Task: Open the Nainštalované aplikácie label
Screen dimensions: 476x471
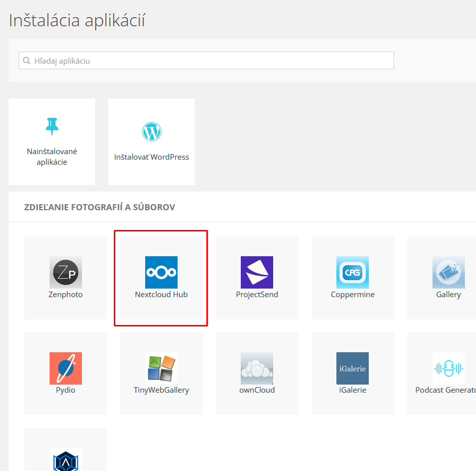Action: [x=52, y=157]
